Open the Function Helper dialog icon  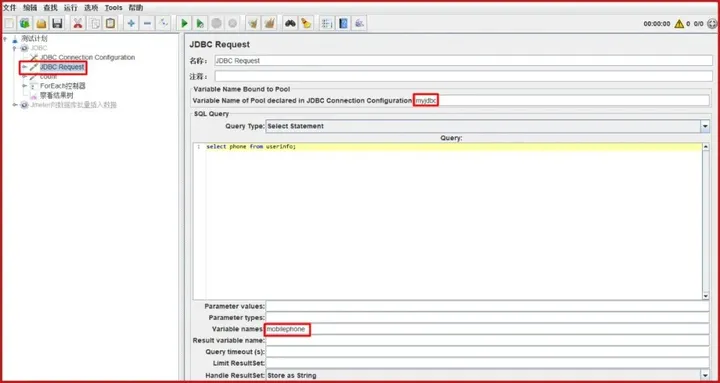(326, 23)
